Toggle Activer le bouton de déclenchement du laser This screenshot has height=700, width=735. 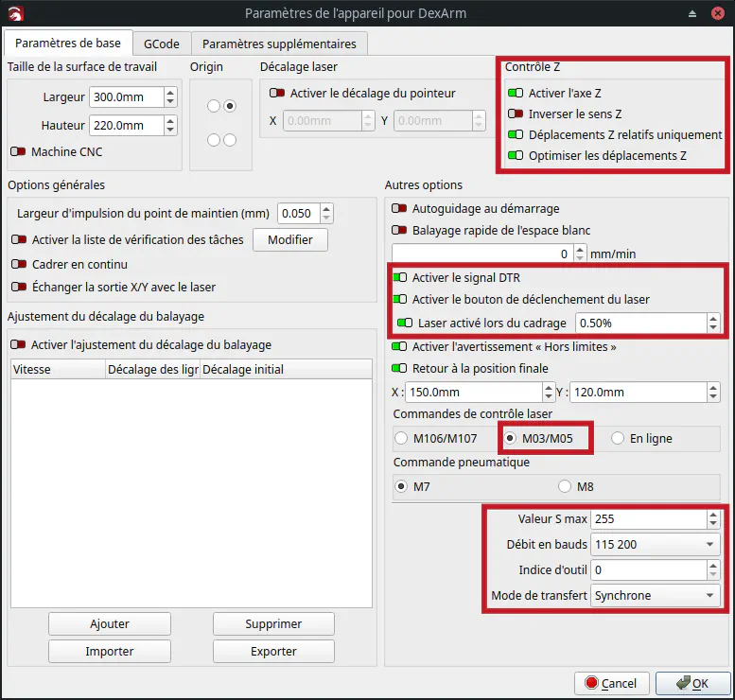click(400, 299)
